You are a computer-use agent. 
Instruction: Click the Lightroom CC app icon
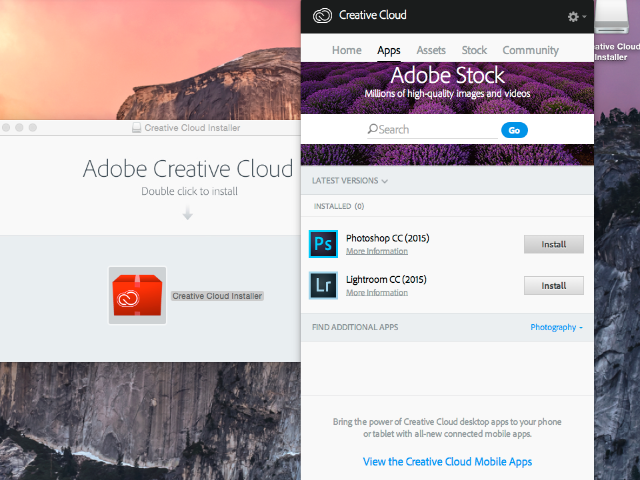[324, 285]
